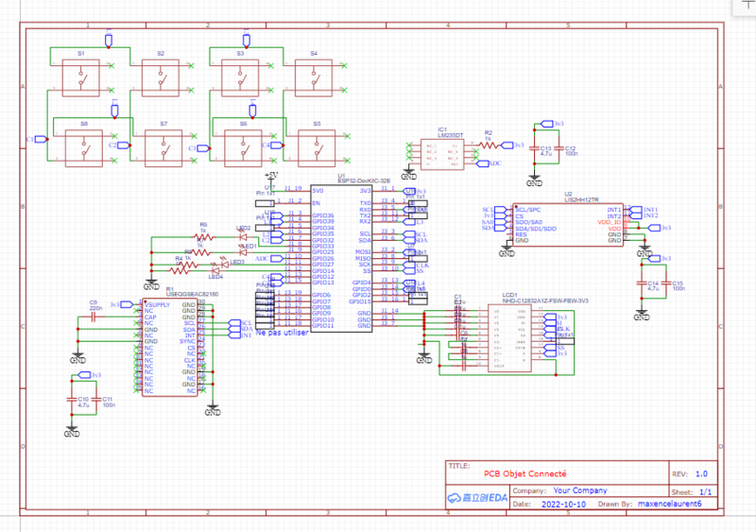Select the S5 switch component

tap(316, 146)
